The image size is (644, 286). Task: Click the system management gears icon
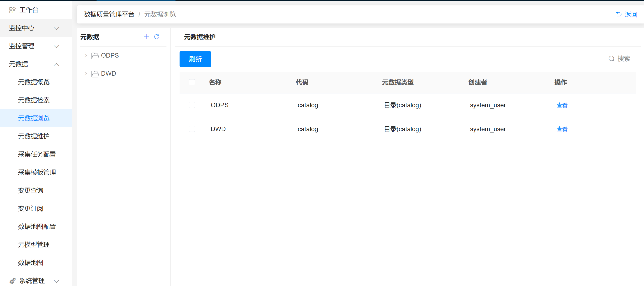click(12, 281)
